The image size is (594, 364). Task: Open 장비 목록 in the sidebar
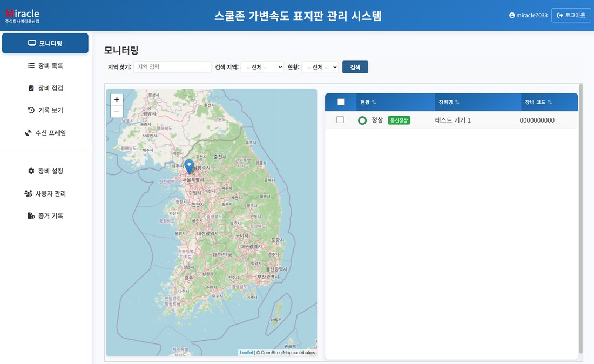(45, 65)
